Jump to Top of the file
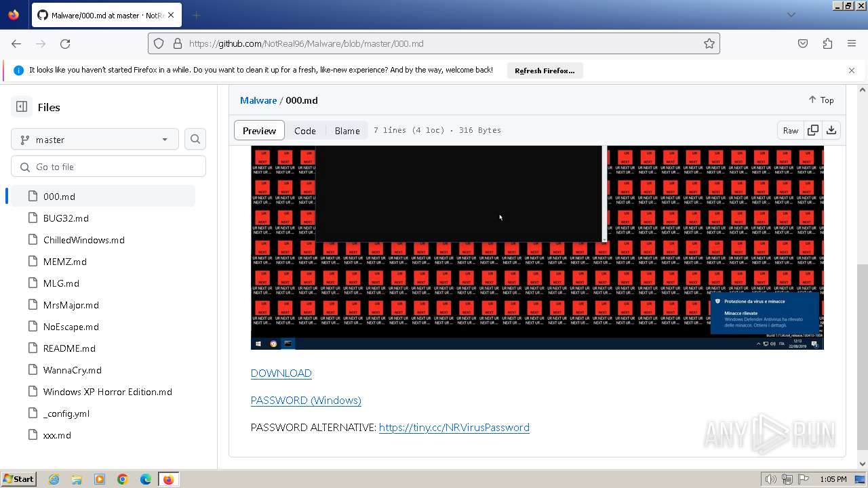Image resolution: width=868 pixels, height=488 pixels. pyautogui.click(x=821, y=100)
